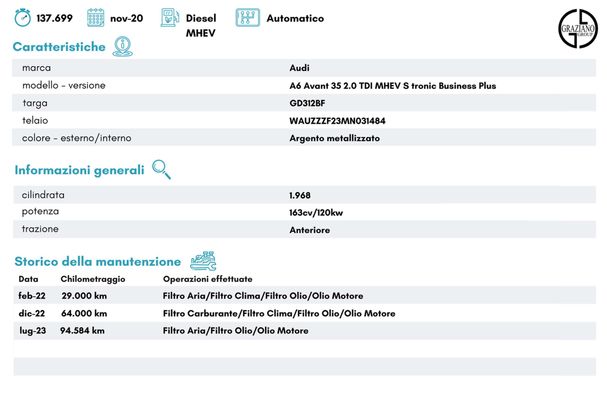This screenshot has width=607, height=404.
Task: Select the brand value Audi
Action: click(x=300, y=68)
